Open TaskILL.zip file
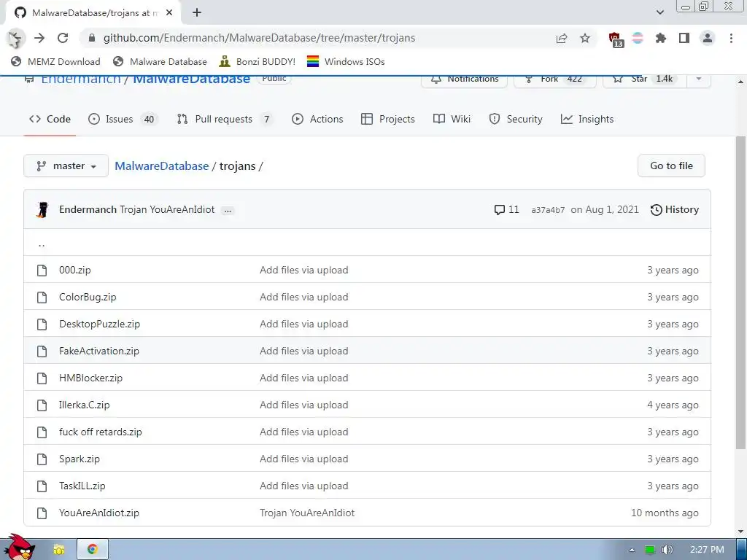747x560 pixels. [x=82, y=486]
